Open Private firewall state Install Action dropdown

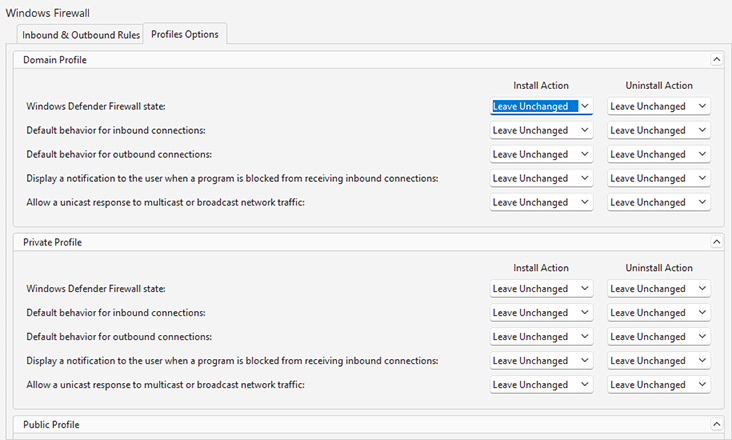pos(541,288)
